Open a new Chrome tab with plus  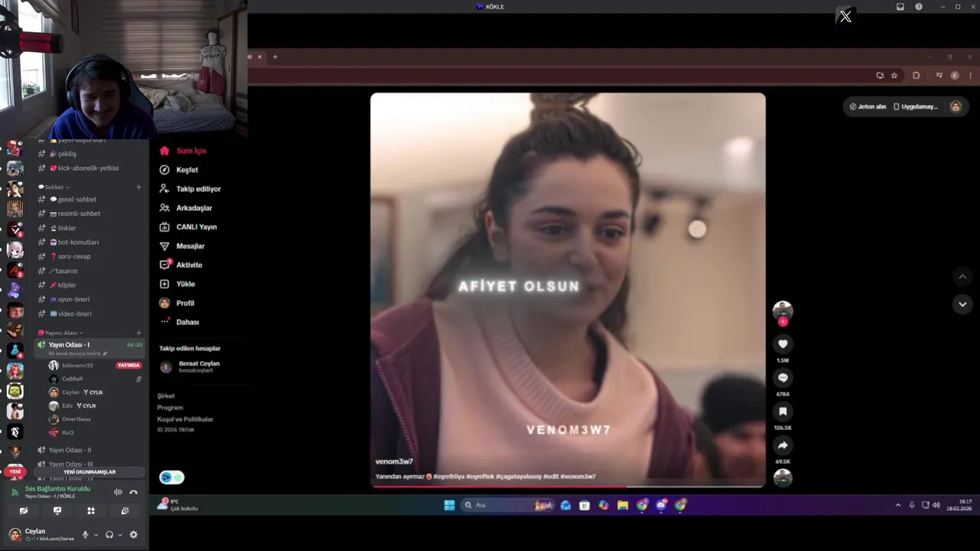275,57
